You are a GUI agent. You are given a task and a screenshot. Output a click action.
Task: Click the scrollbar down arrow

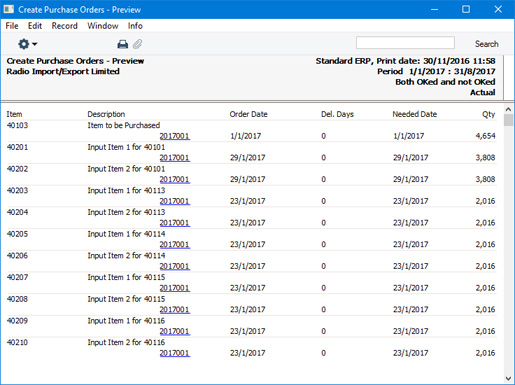508,378
